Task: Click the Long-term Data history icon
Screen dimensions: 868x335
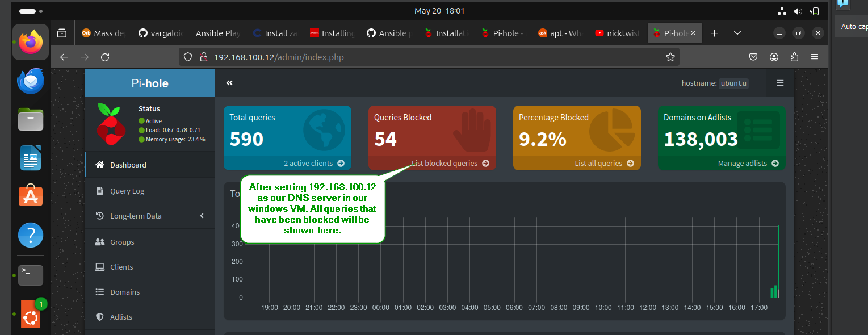Action: [100, 216]
